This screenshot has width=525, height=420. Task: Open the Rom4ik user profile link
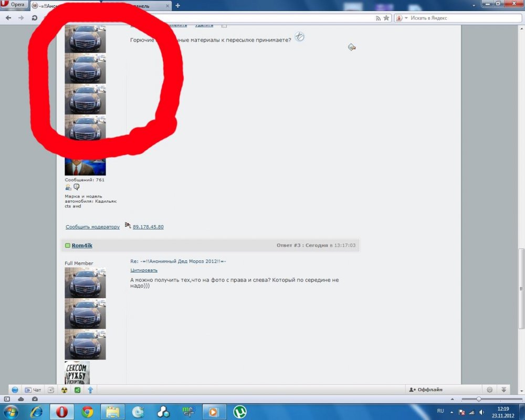(x=82, y=245)
